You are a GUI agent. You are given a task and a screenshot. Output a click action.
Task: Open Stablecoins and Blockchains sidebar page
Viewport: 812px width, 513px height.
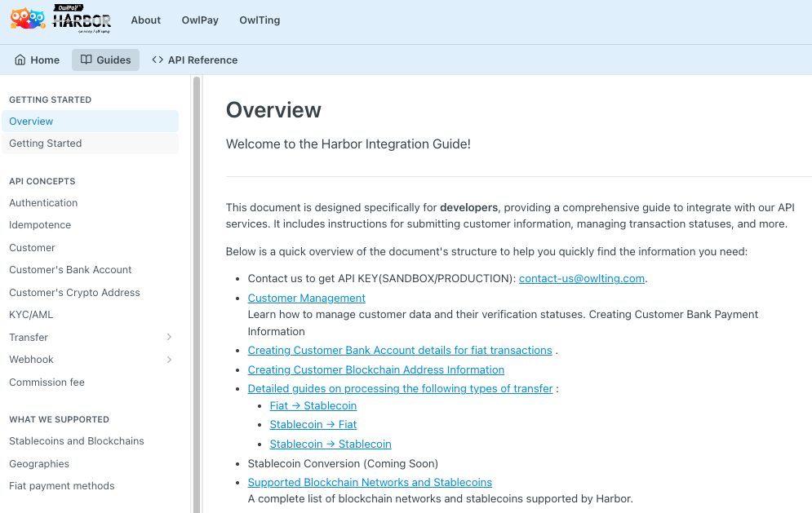tap(77, 441)
